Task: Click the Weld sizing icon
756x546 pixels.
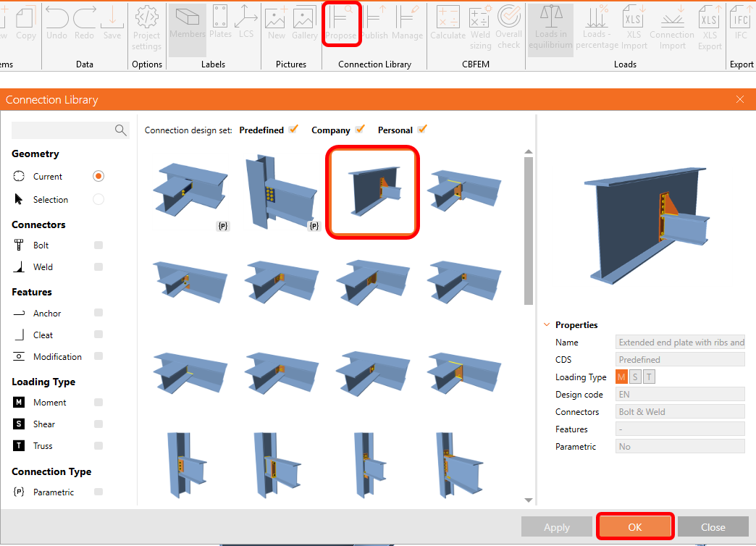Action: [x=480, y=28]
